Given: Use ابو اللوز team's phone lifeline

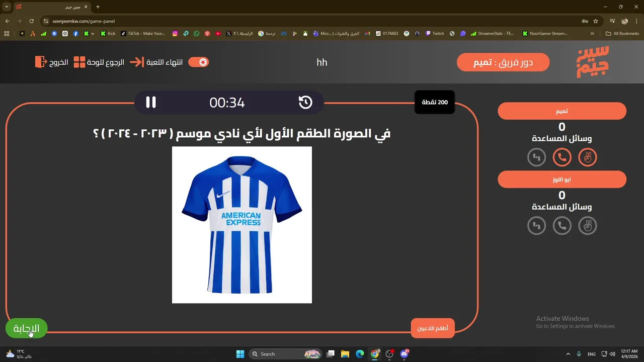Looking at the screenshot, I should pos(562,226).
